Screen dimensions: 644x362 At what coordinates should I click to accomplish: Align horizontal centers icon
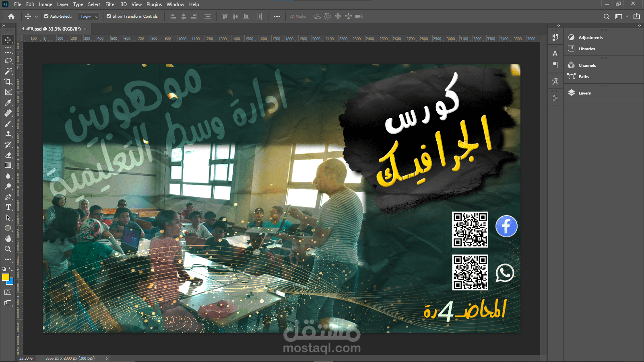click(184, 16)
